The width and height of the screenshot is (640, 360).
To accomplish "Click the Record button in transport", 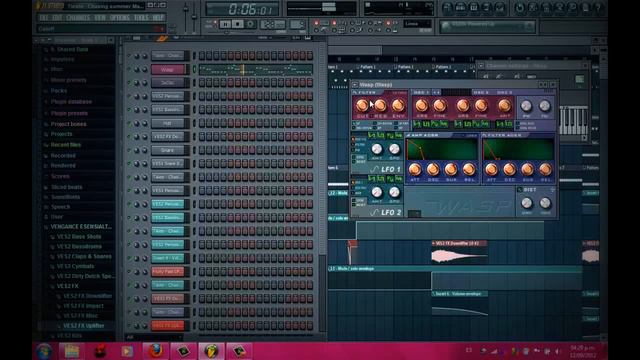I will pyautogui.click(x=250, y=24).
